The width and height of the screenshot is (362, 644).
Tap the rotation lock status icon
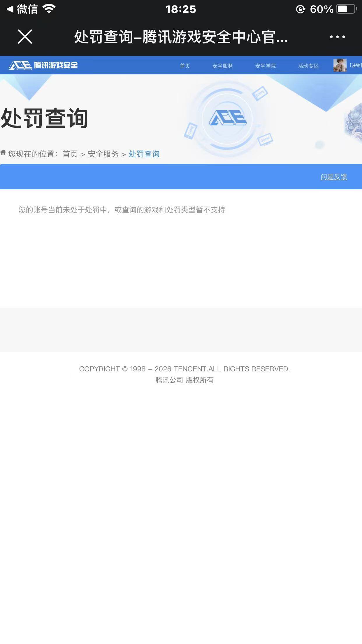[x=301, y=9]
